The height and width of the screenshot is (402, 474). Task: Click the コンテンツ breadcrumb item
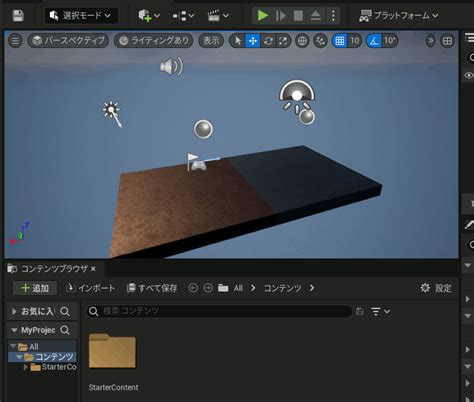coord(282,288)
